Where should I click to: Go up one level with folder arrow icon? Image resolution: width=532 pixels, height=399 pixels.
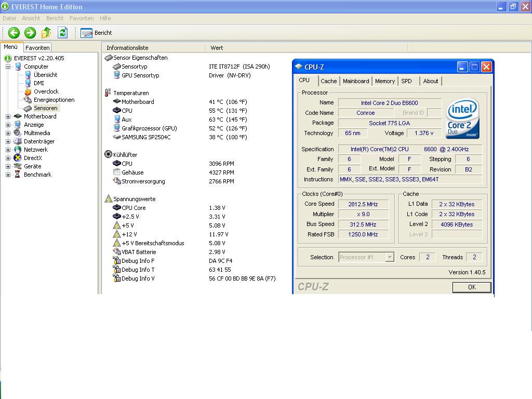click(46, 33)
